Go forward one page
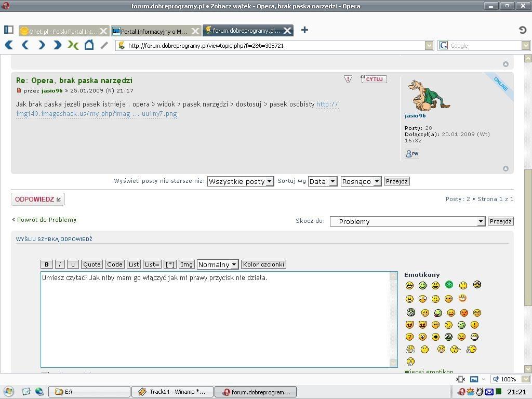This screenshot has height=399, width=532. click(x=42, y=45)
